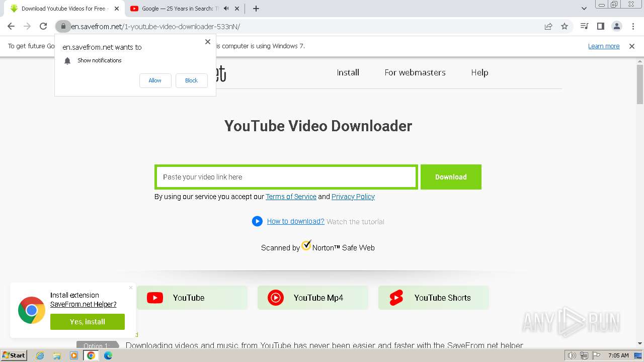Click the Chrome logo in the extension prompt

pos(31,310)
